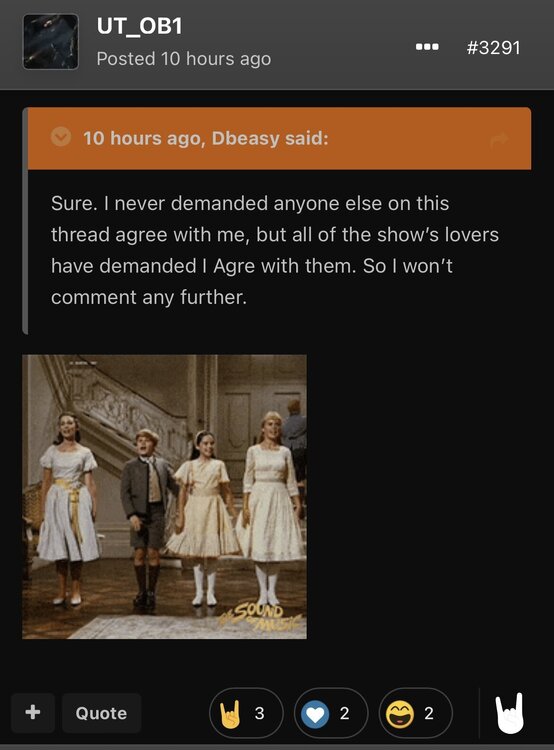
Task: Click the quote header by Dbeasy
Action: [x=206, y=138]
